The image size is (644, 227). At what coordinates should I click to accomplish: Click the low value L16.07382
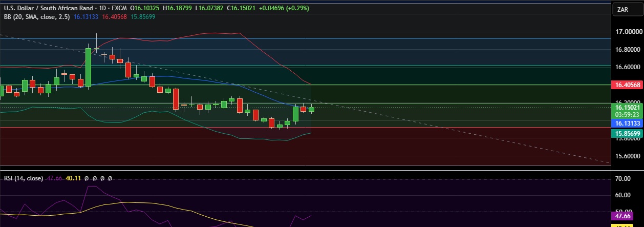pyautogui.click(x=210, y=9)
